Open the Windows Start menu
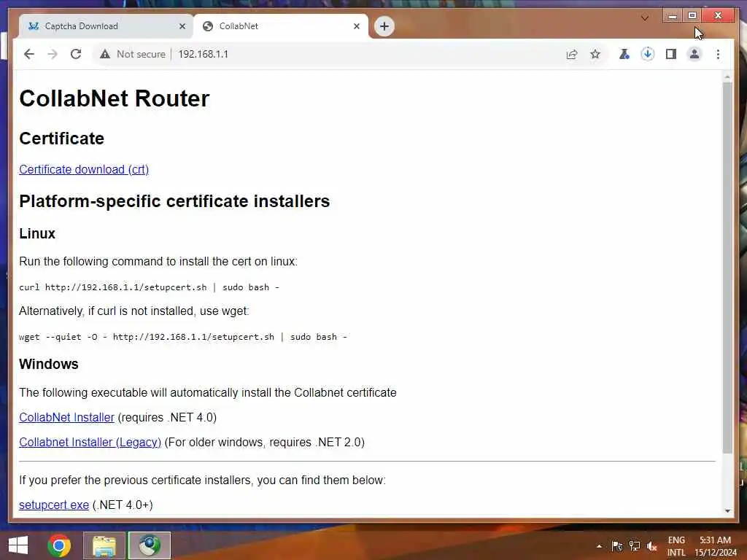This screenshot has width=747, height=560. tap(18, 545)
